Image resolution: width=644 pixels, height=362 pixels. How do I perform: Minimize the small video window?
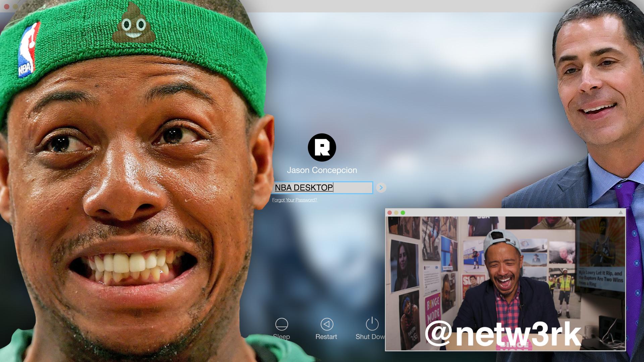tap(396, 213)
